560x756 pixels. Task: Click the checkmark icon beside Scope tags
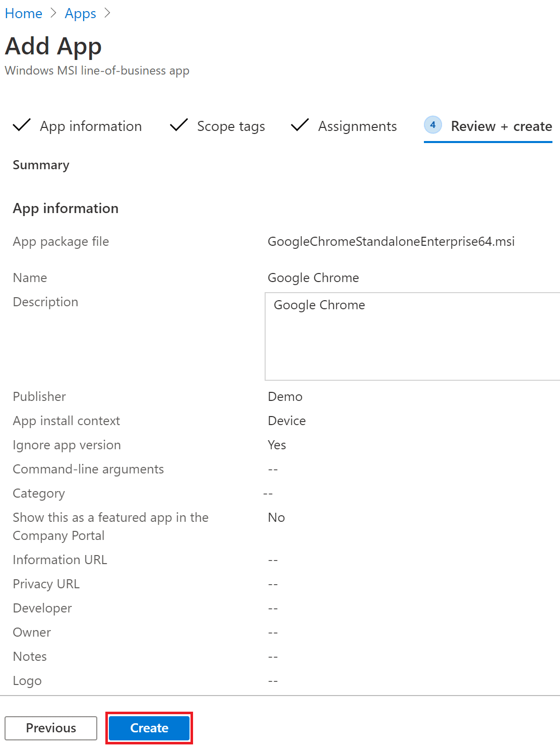[x=179, y=126]
